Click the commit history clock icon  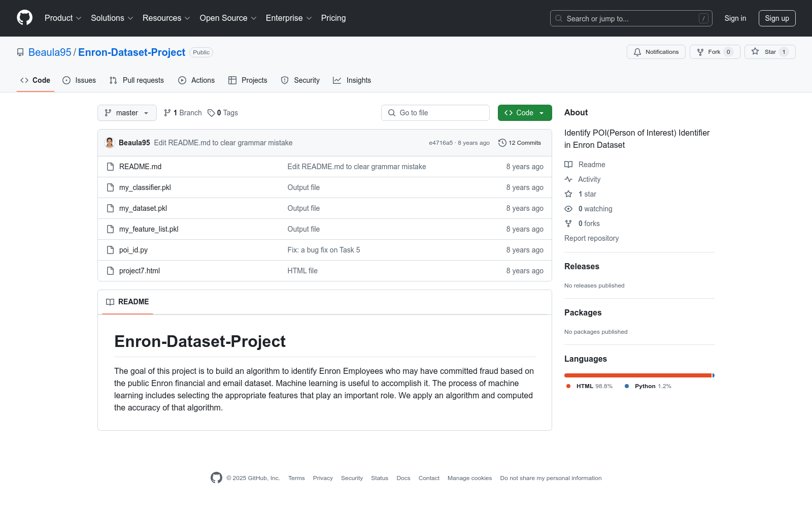pyautogui.click(x=502, y=143)
